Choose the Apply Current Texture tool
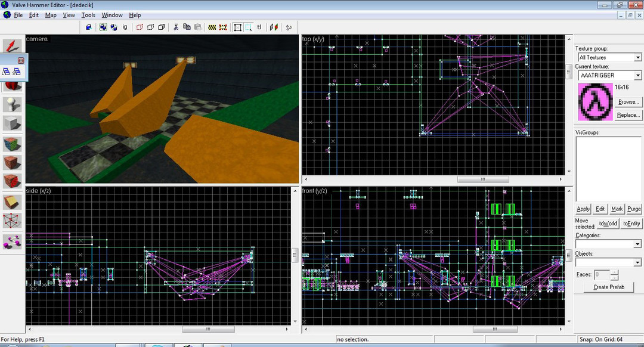The height and width of the screenshot is (347, 644). 13,163
